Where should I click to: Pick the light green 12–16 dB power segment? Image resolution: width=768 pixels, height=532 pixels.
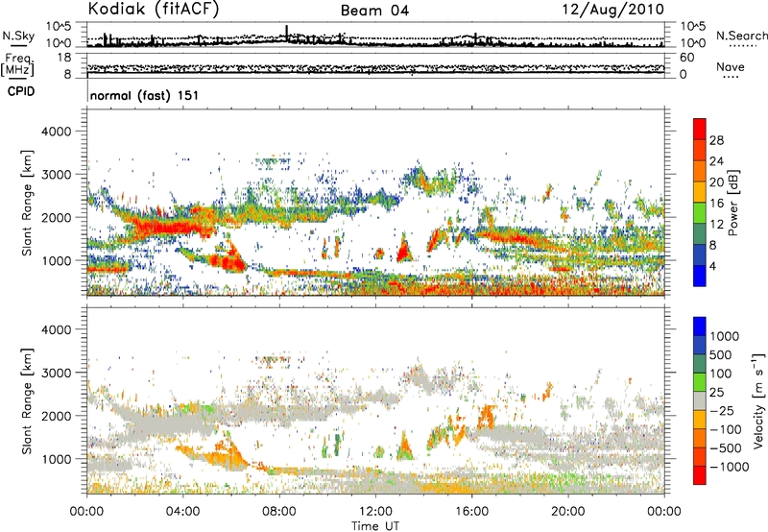click(x=700, y=213)
